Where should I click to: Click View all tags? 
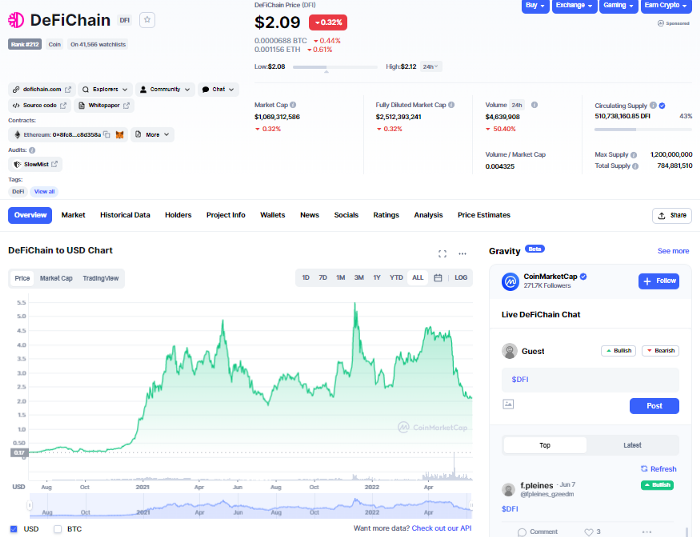point(44,191)
